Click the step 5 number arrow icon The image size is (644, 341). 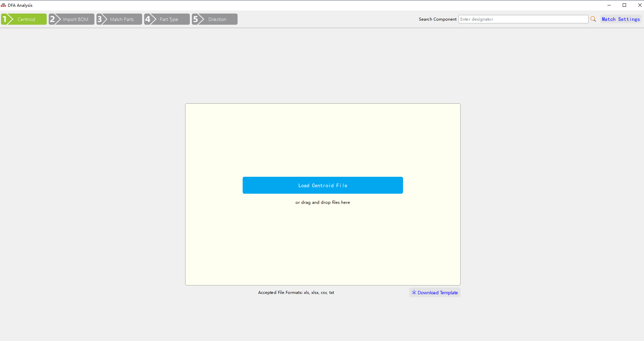tap(198, 19)
